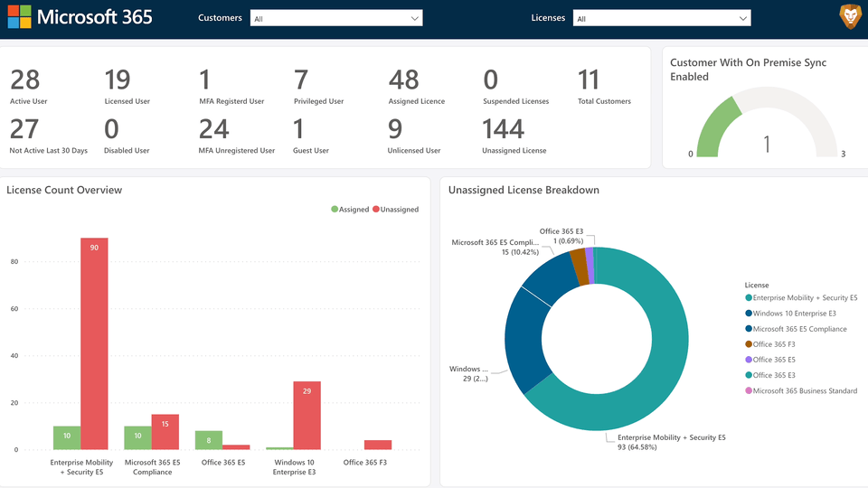Click the Windows 10 Enterprise E3 red bar
868x488 pixels.
(x=307, y=415)
